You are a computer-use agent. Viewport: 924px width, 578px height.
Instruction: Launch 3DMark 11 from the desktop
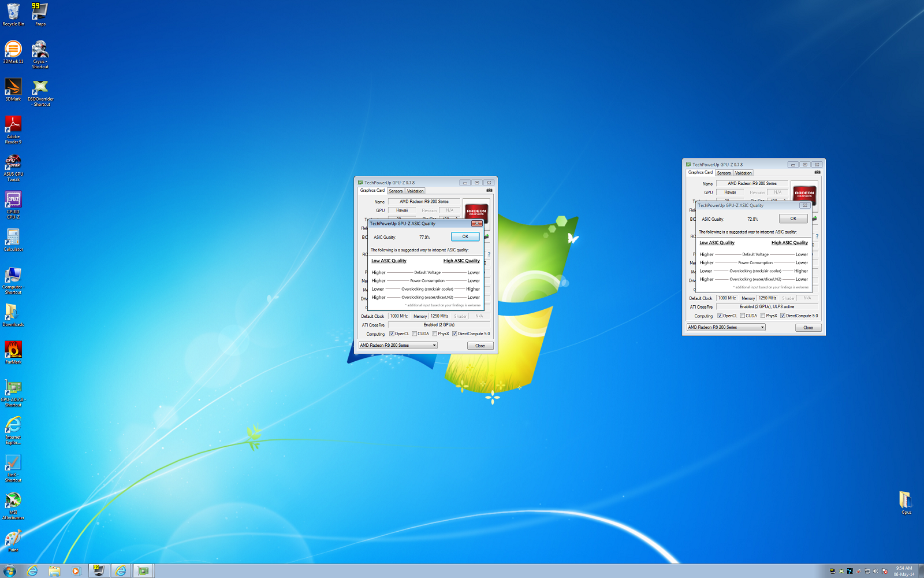point(13,52)
